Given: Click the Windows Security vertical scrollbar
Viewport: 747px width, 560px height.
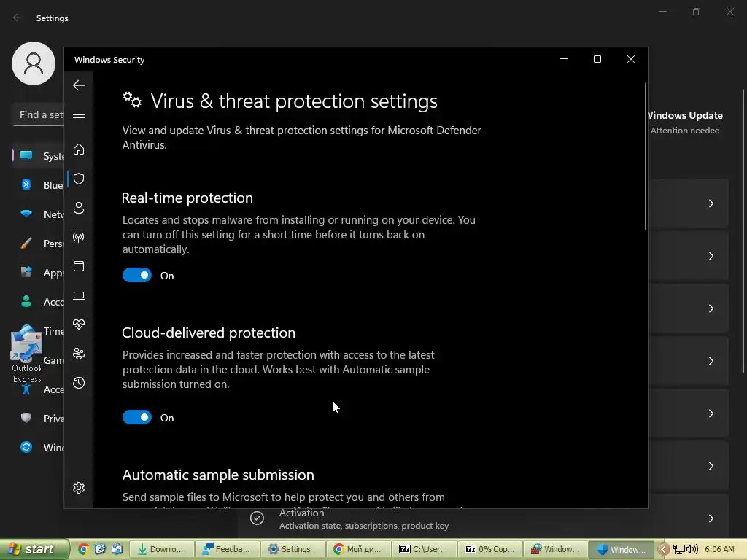Looking at the screenshot, I should [646, 156].
